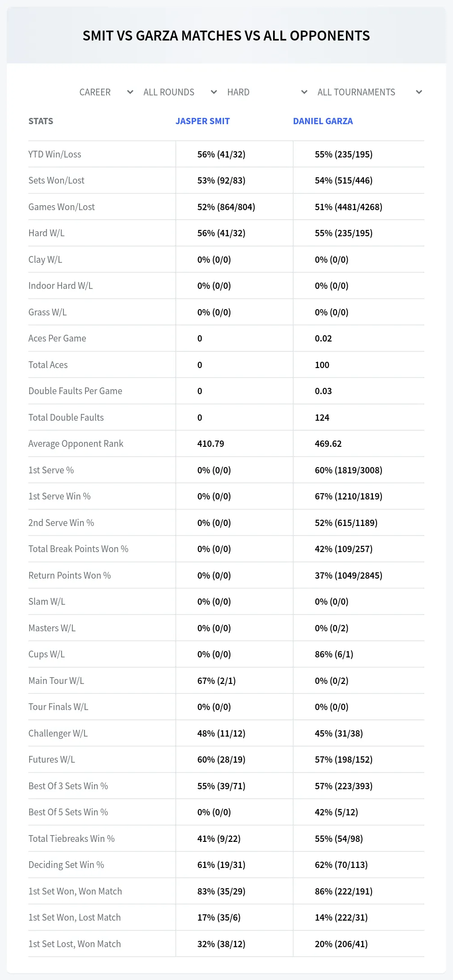The height and width of the screenshot is (980, 453).
Task: Click Garza's 1st Serve % value
Action: [349, 470]
